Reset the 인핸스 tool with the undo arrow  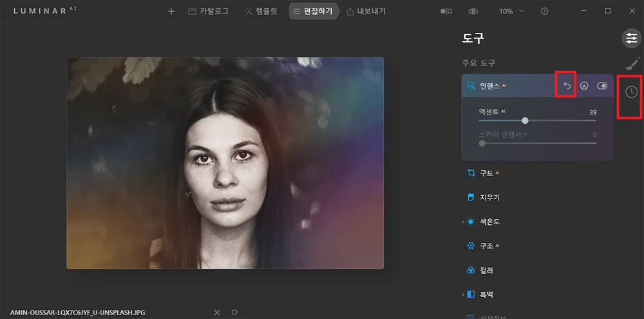(567, 86)
